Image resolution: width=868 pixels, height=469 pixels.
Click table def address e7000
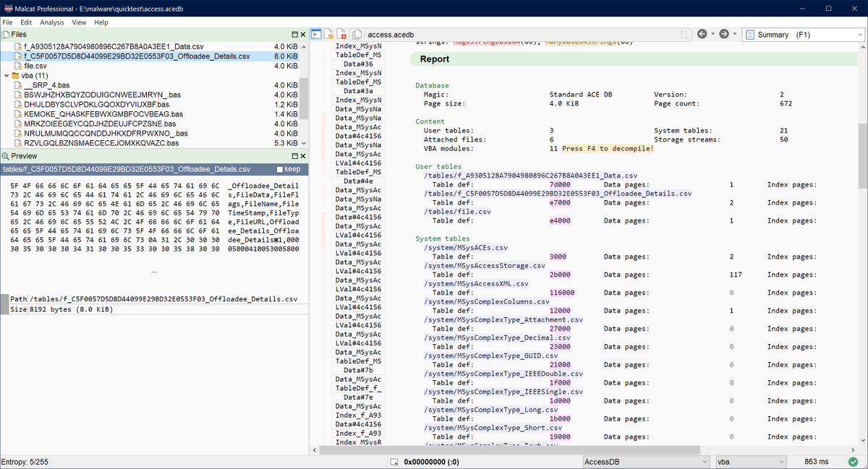(561, 202)
